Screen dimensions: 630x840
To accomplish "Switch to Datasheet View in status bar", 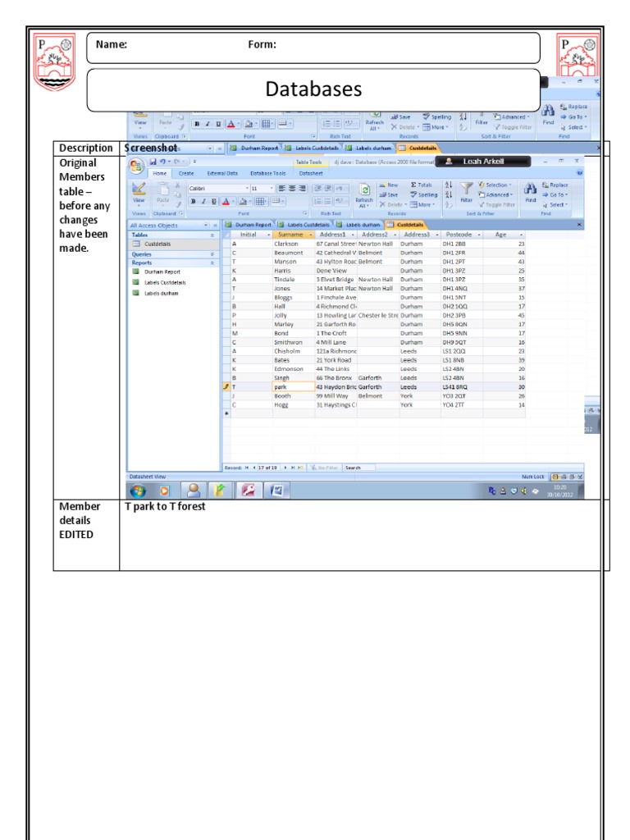I will [x=555, y=477].
